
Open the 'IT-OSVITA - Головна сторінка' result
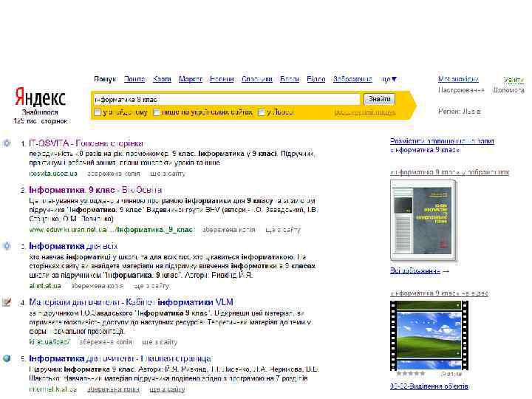point(86,143)
